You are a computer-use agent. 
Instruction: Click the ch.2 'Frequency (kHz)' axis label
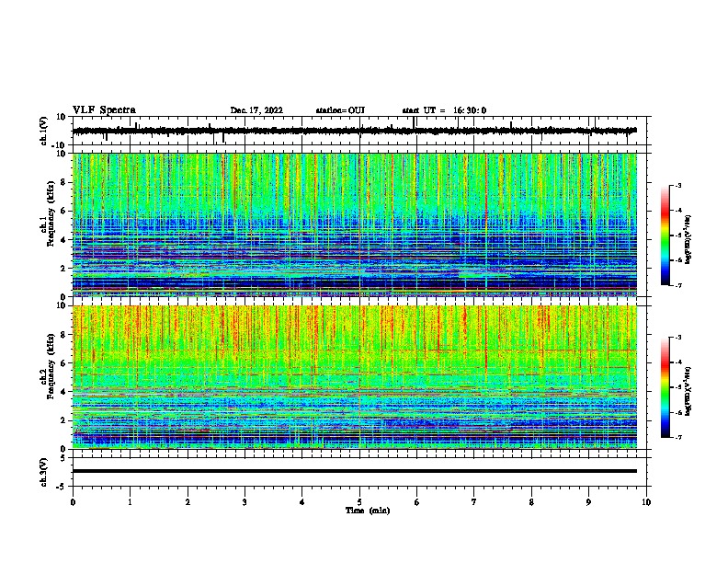[50, 366]
